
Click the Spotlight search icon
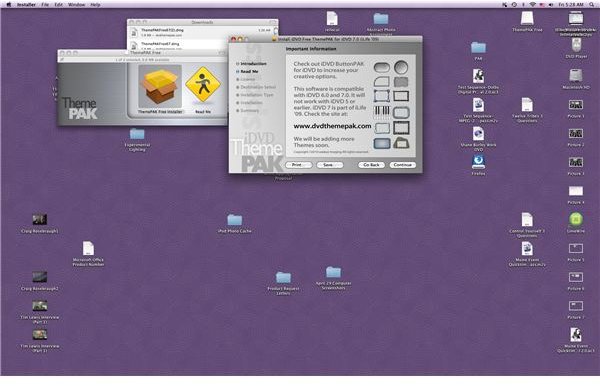[592, 5]
